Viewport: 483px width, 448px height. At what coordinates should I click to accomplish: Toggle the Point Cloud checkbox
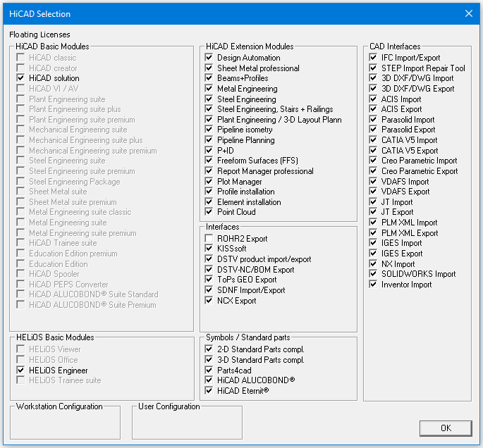point(209,212)
